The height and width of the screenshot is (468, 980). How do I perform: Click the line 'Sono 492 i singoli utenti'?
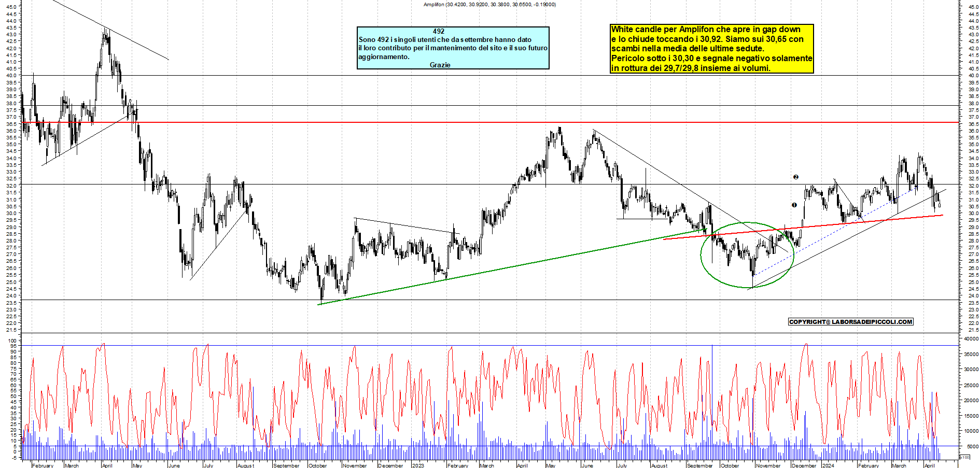coord(445,39)
